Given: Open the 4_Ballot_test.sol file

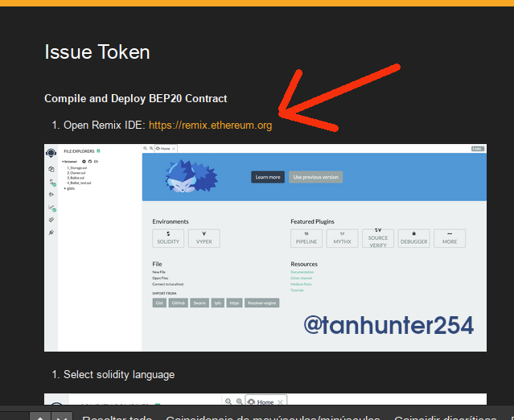Looking at the screenshot, I should (79, 183).
